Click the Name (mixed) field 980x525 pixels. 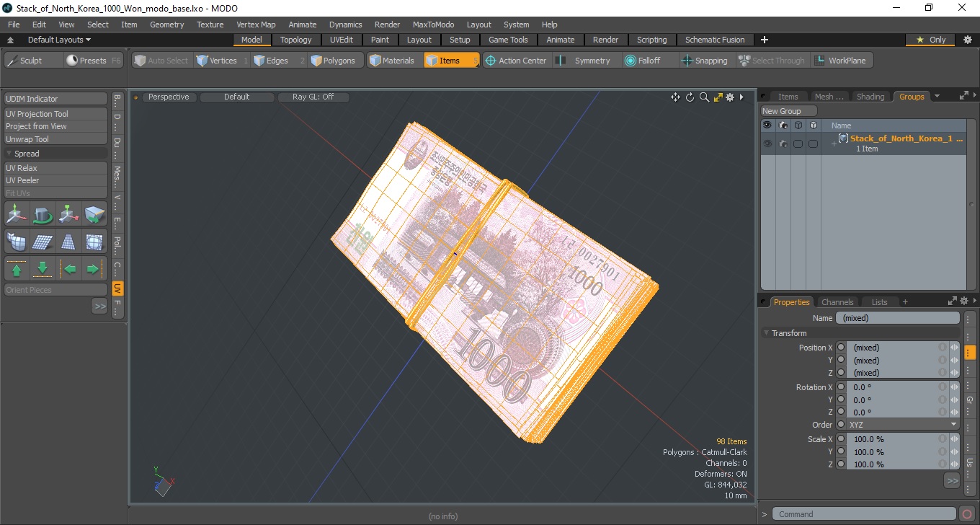(x=898, y=318)
